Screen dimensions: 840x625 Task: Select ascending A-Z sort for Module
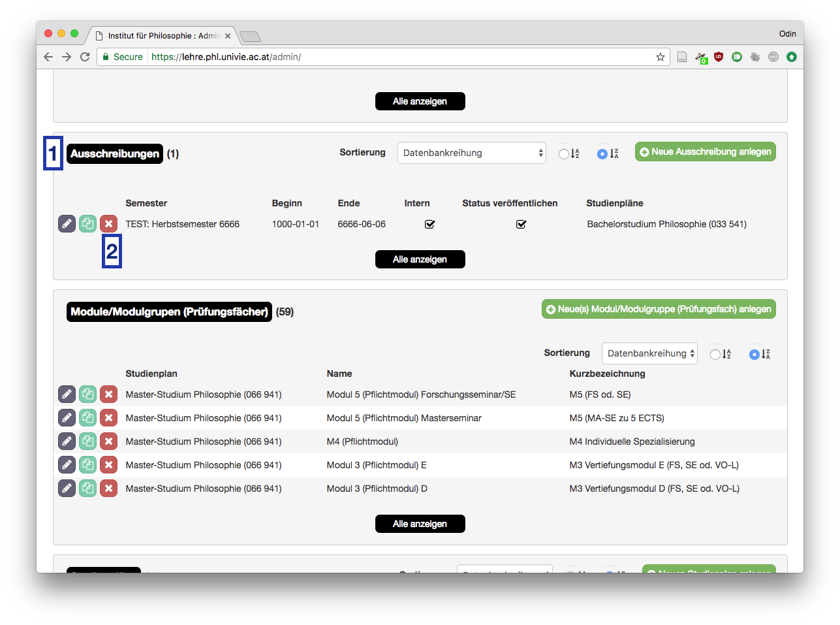(715, 355)
